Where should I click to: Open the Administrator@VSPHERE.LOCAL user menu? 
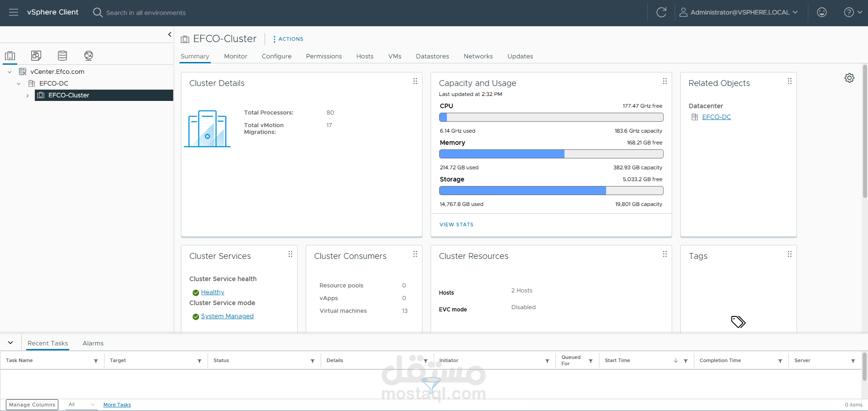pyautogui.click(x=739, y=12)
